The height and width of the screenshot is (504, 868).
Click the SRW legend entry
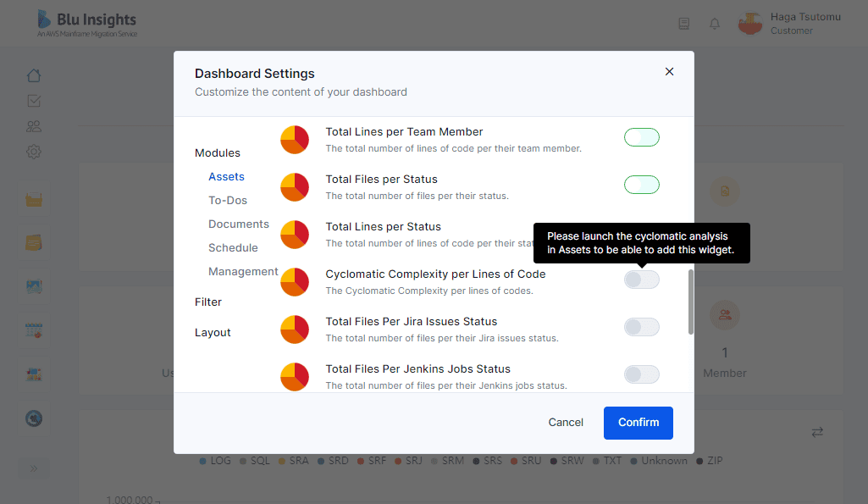[567, 461]
